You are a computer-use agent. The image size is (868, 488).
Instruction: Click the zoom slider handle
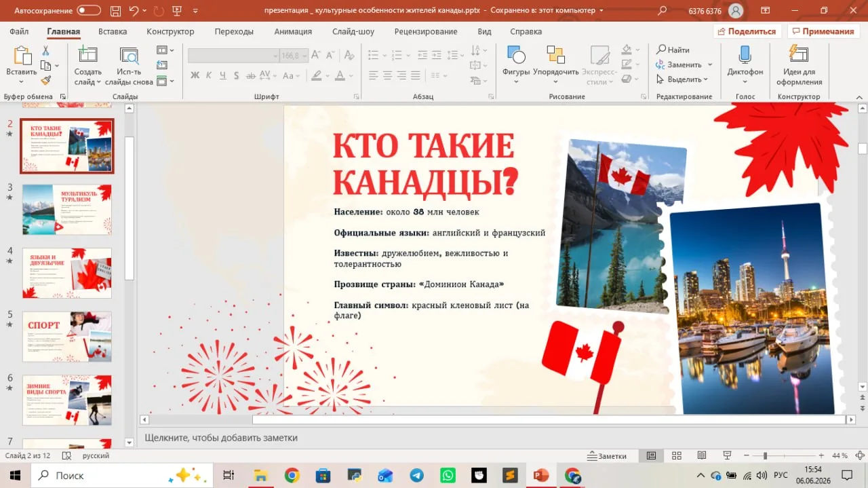(765, 456)
